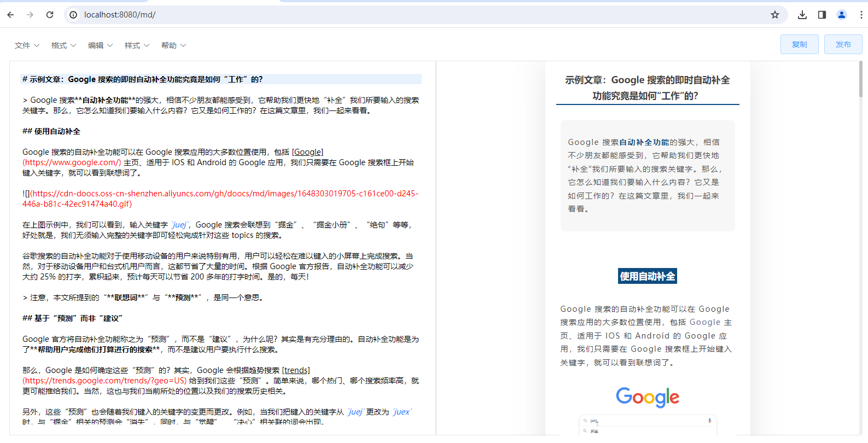Click the '> 注意，本文所提到的' line in editor
This screenshot has width=868, height=443.
(x=144, y=298)
